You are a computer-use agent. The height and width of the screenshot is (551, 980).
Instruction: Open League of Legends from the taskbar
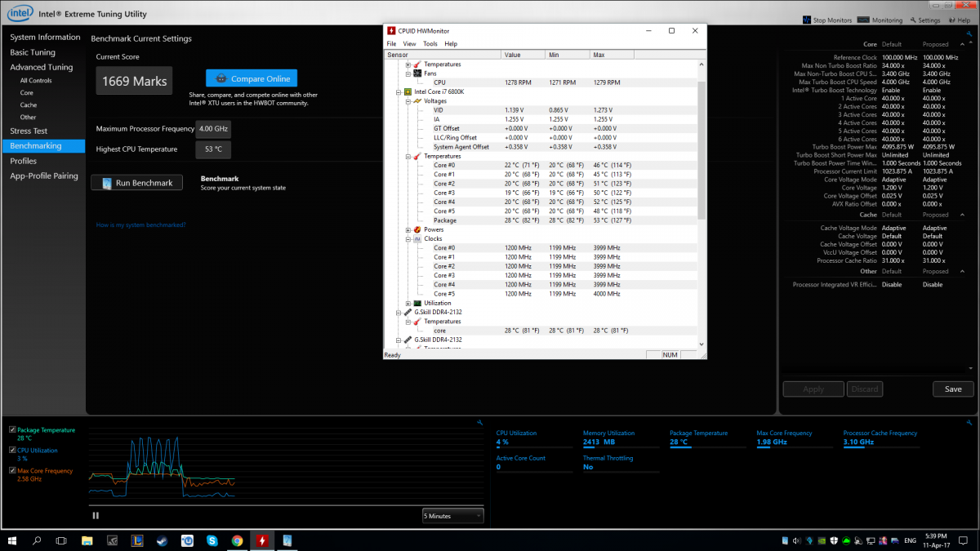137,540
